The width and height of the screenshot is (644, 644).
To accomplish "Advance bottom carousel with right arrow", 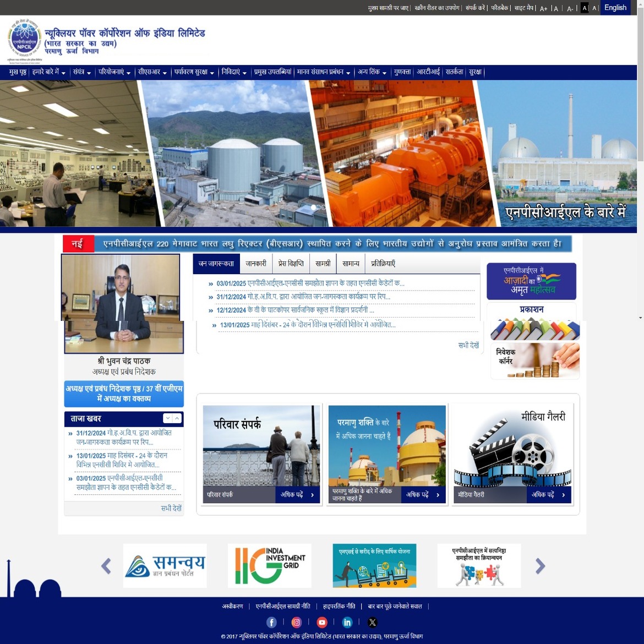I will 540,565.
